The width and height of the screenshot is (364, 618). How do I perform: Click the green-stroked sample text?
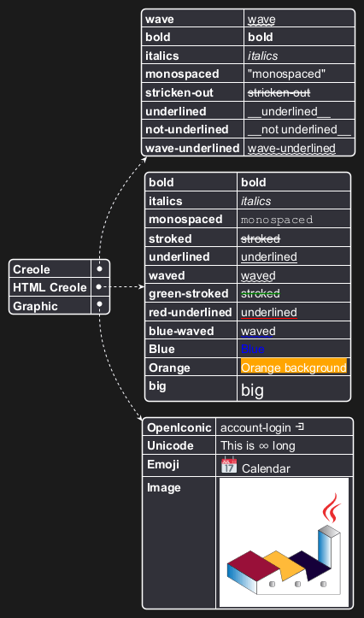[x=261, y=294]
